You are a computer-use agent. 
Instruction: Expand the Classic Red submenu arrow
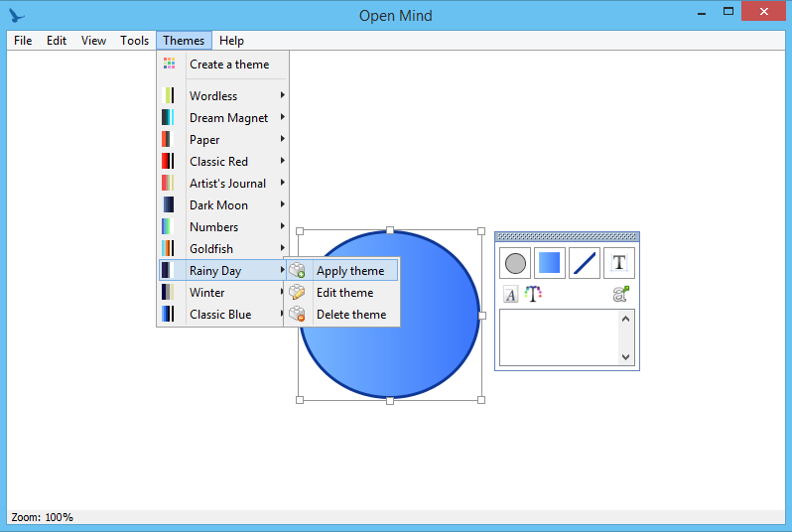[x=282, y=160]
